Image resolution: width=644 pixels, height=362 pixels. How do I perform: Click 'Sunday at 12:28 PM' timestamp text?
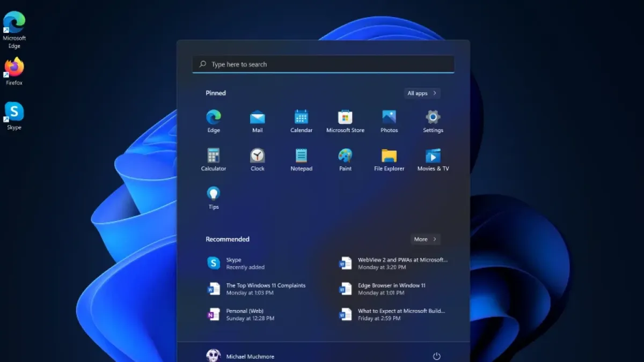[250, 318]
